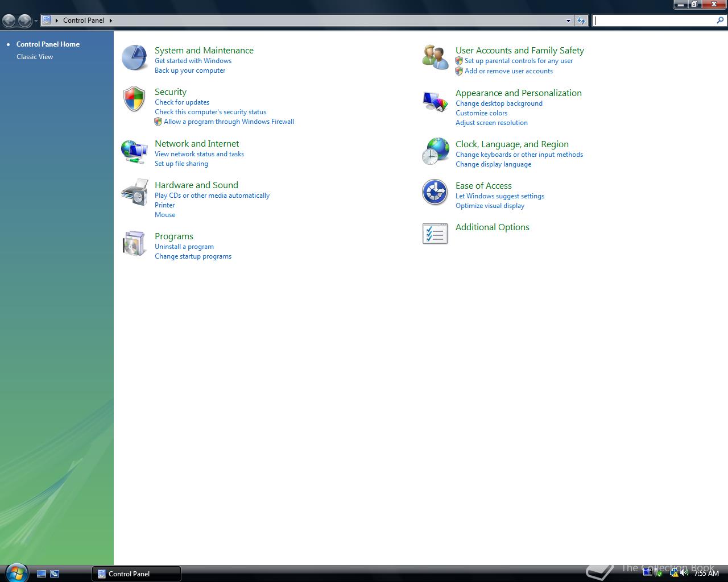This screenshot has height=582, width=728.
Task: Open the Ease of Access icon
Action: [x=435, y=192]
